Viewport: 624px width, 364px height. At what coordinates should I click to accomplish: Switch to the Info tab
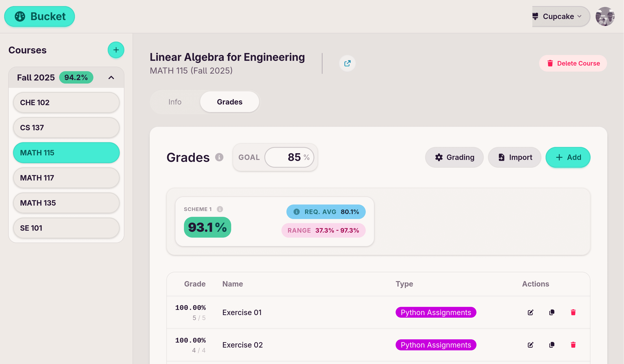tap(175, 102)
